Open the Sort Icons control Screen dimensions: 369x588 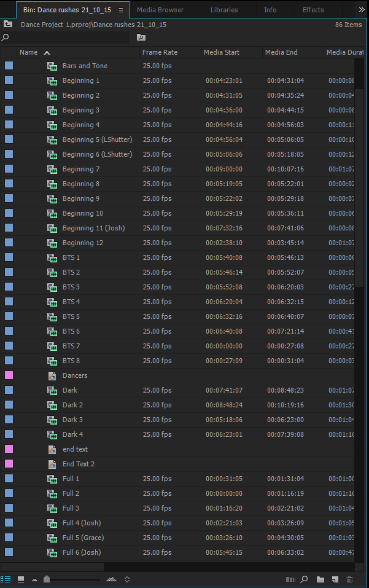(127, 579)
